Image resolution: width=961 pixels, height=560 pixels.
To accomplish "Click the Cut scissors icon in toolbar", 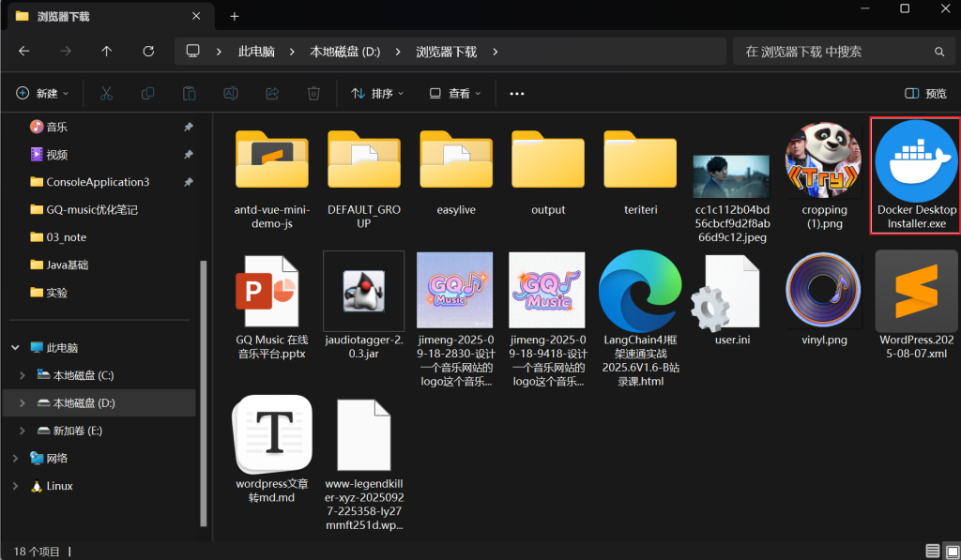I will click(x=106, y=94).
